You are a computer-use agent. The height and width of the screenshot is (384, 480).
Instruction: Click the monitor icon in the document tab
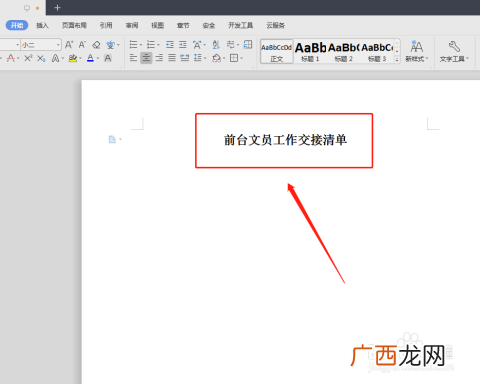tap(27, 8)
